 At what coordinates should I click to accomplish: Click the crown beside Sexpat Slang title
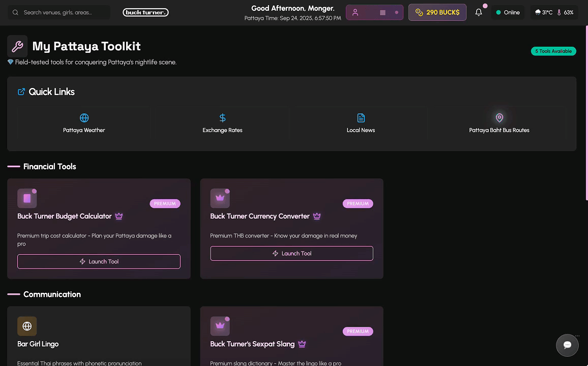coord(302,344)
